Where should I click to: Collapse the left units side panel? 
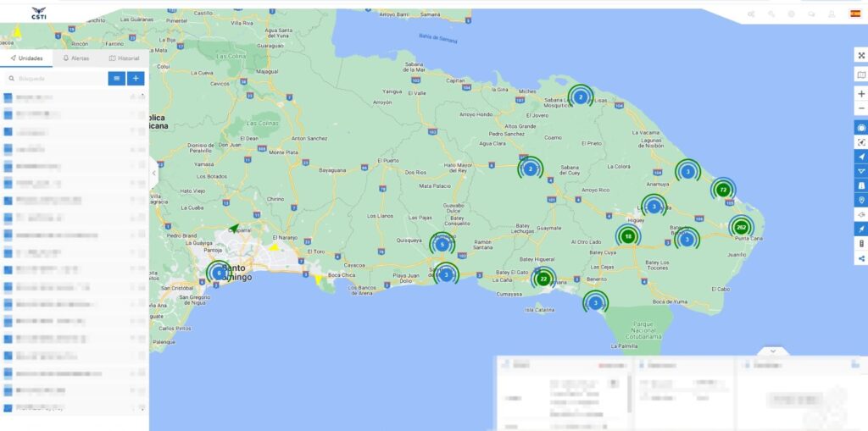point(153,173)
